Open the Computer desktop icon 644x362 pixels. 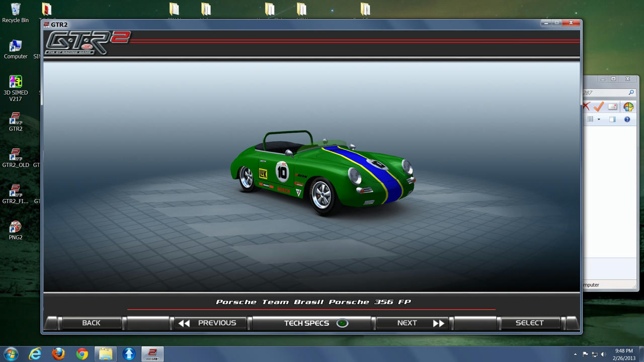point(16,49)
